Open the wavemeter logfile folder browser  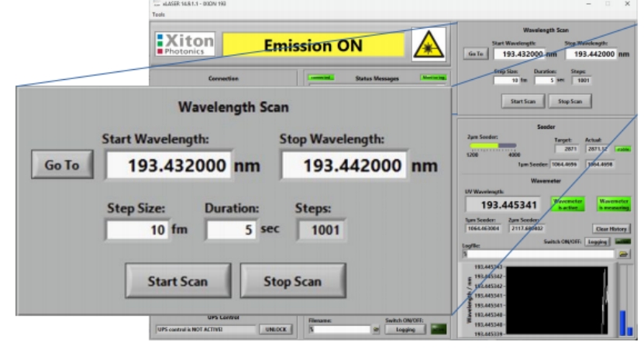tap(624, 254)
